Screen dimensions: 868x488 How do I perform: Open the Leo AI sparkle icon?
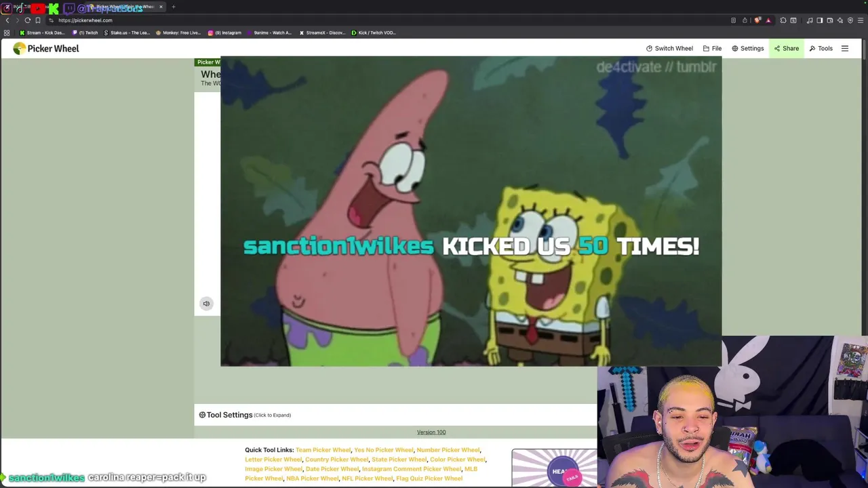[840, 20]
